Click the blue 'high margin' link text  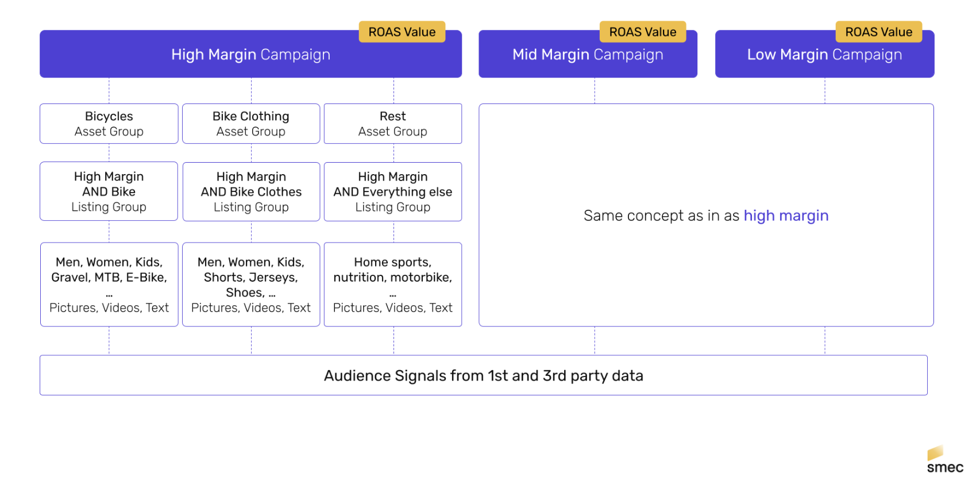[x=786, y=216]
